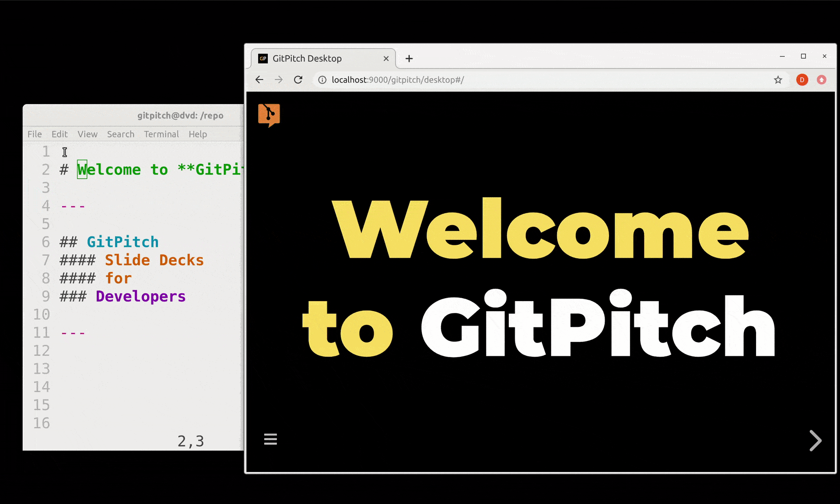Close the GitPitch Desktop tab

[386, 59]
